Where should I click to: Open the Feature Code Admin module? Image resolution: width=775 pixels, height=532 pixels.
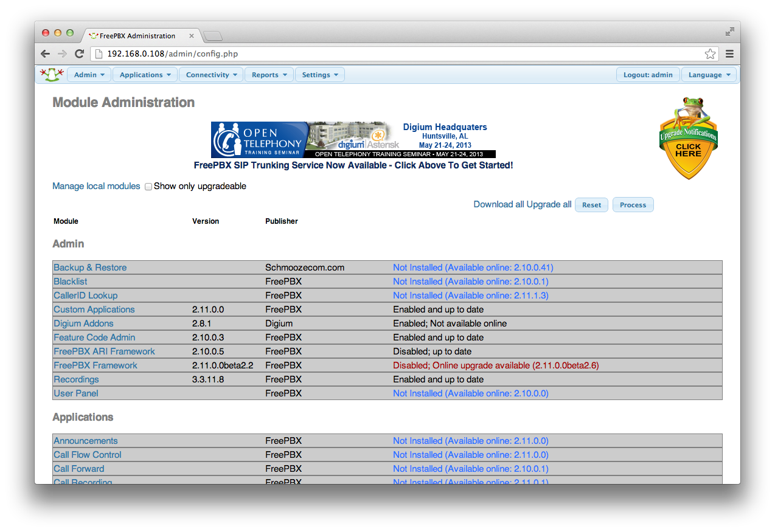coord(94,337)
